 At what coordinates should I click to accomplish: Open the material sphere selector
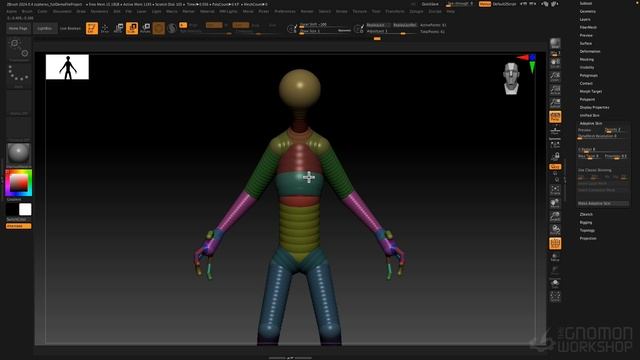18,154
